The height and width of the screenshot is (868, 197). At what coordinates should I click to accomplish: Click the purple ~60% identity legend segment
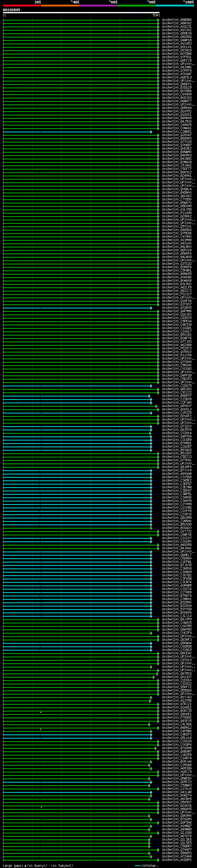click(99, 6)
